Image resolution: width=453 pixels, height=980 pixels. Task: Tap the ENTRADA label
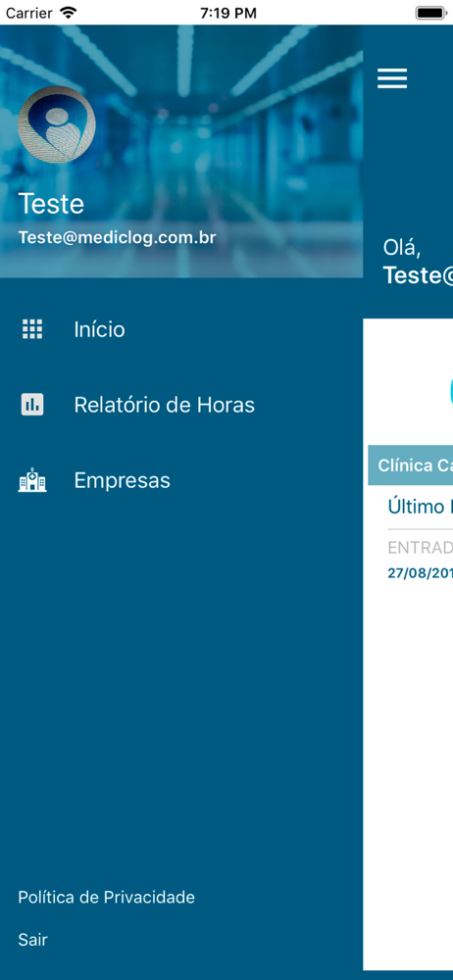421,548
